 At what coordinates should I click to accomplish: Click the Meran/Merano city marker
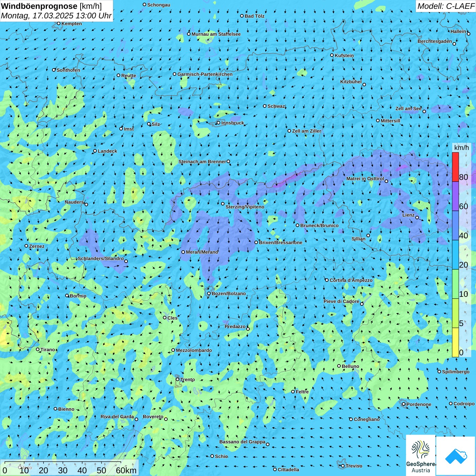183,252
